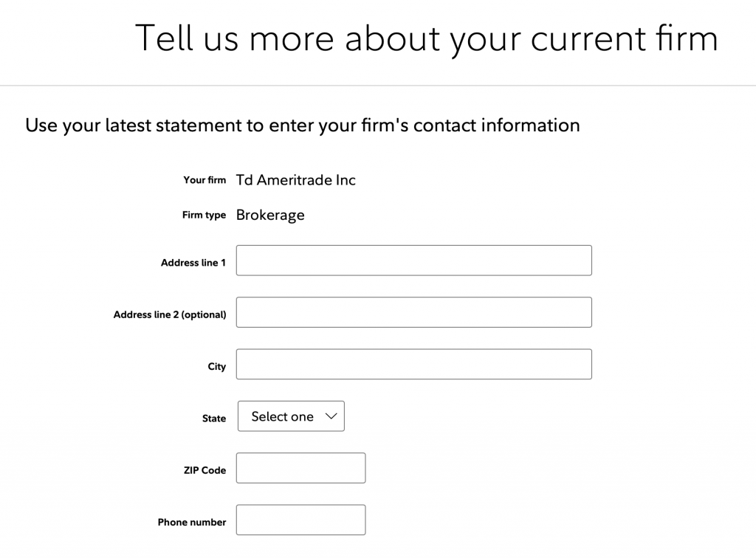Click the "Td Ameritrade Inc" firm name
The image size is (756, 558).
point(295,180)
